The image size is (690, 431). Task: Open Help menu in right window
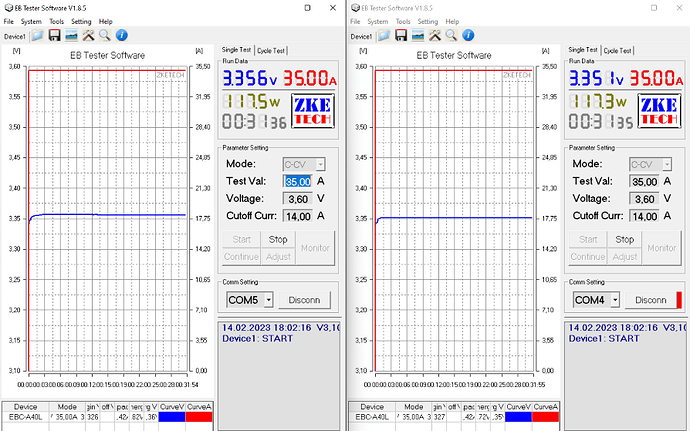[452, 22]
